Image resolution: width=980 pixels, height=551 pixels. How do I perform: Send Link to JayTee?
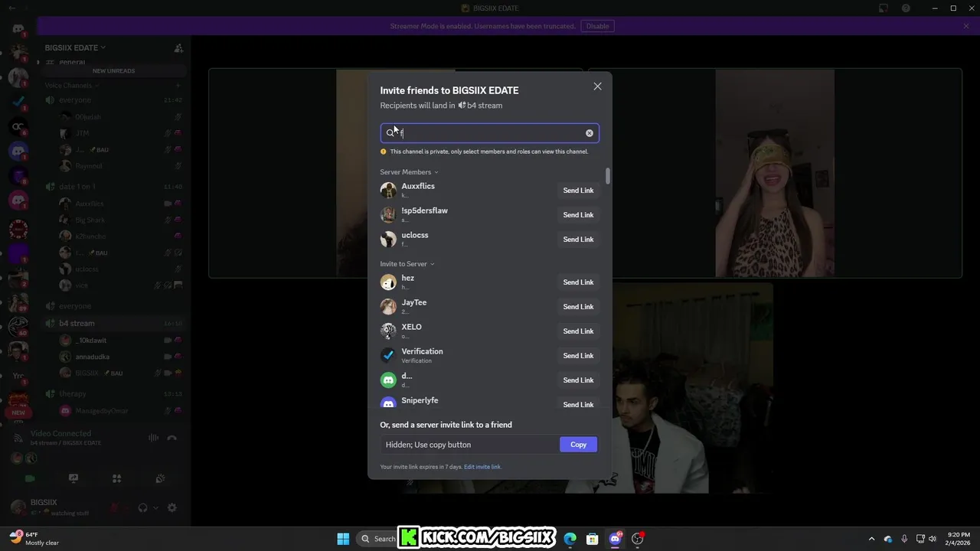(x=578, y=307)
